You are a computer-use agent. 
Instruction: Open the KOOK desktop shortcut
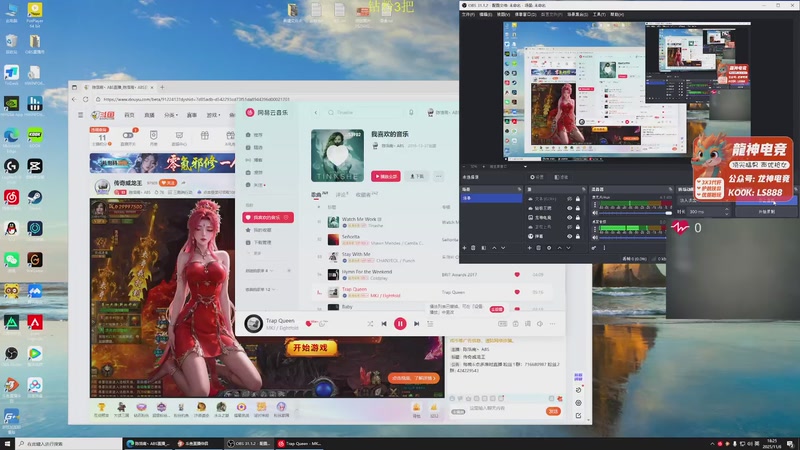pos(35,135)
